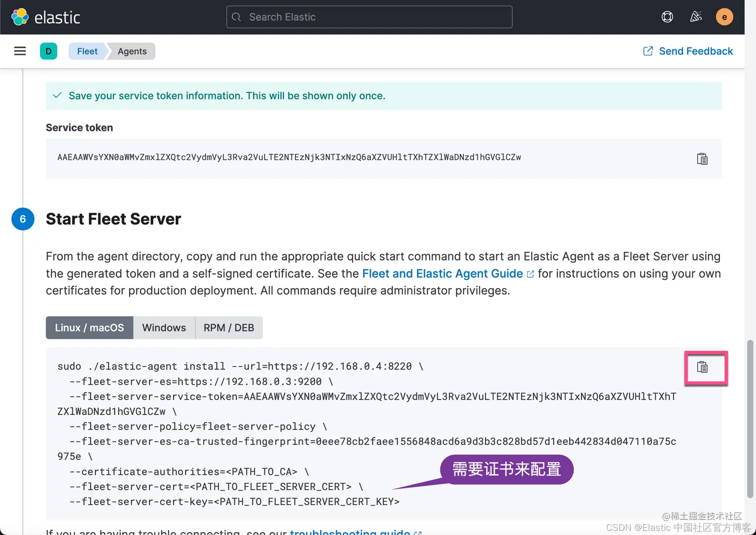The image size is (756, 535).
Task: Click the --fleet-server-es=https://192.168.0.3:9200 line
Action: point(201,381)
